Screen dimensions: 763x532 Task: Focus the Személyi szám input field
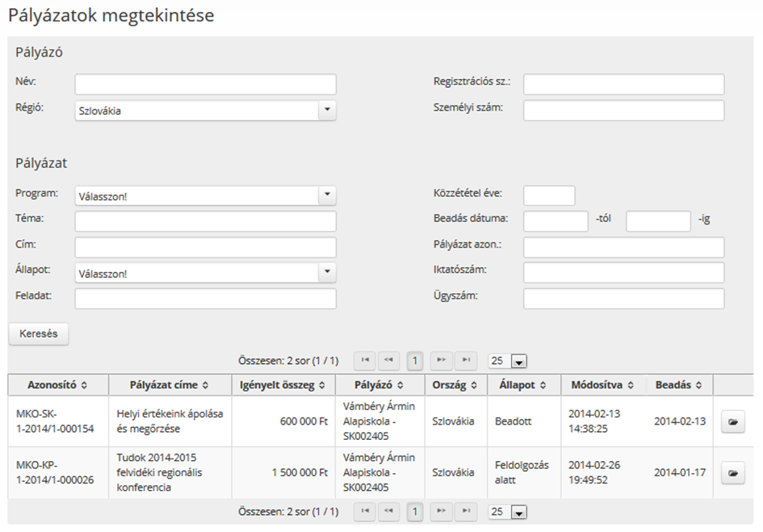point(624,110)
